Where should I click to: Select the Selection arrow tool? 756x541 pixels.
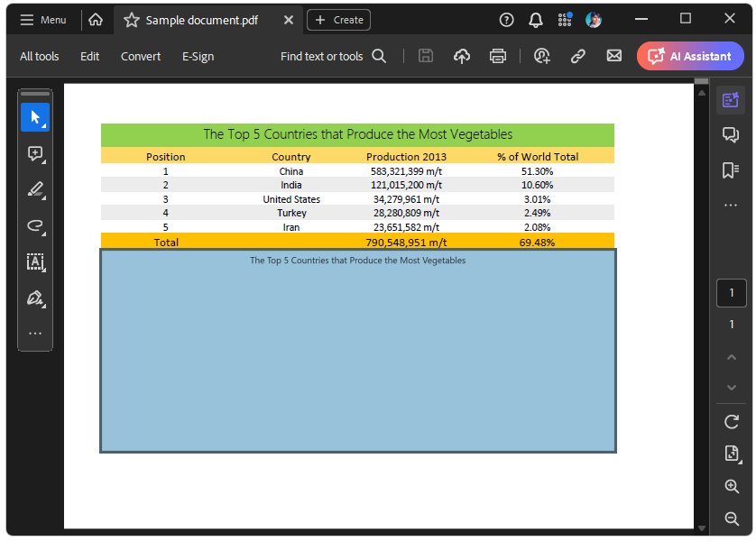tap(35, 116)
